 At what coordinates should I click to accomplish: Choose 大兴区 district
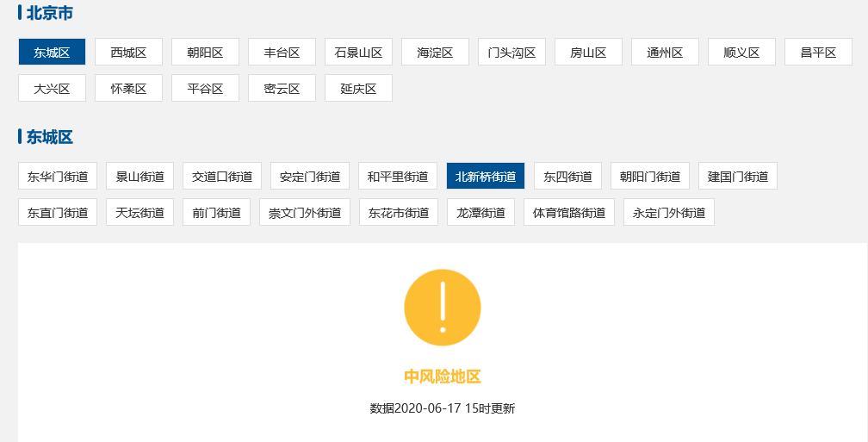52,88
